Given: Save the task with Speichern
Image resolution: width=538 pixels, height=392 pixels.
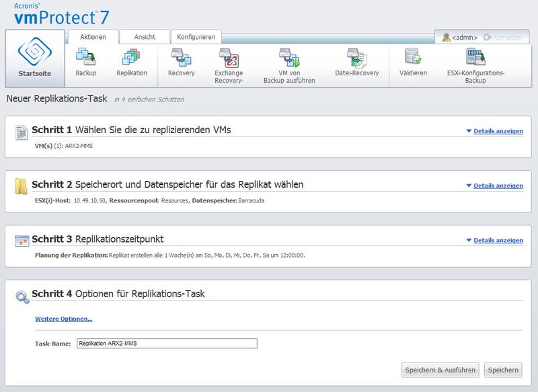Looking at the screenshot, I should point(503,370).
